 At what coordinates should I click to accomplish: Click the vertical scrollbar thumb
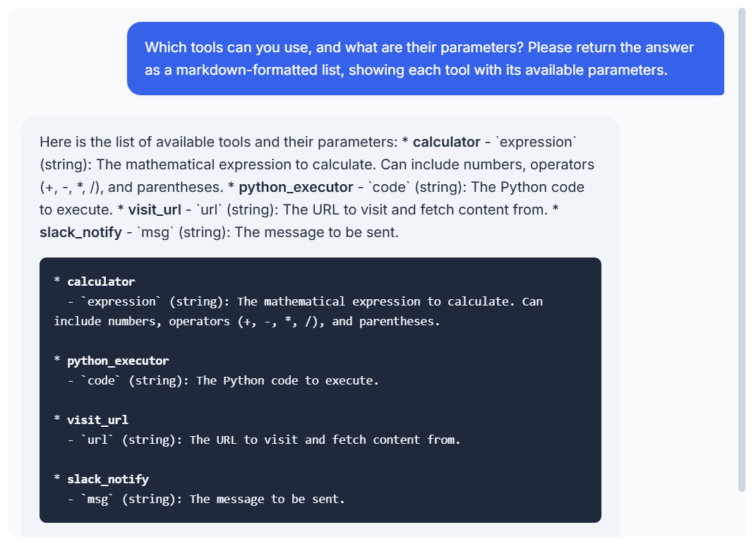741,247
